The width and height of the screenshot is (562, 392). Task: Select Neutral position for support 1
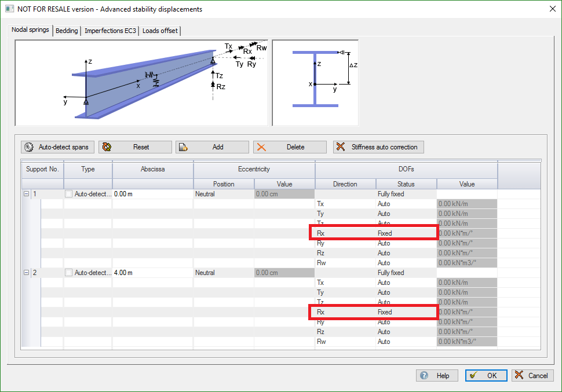(223, 194)
